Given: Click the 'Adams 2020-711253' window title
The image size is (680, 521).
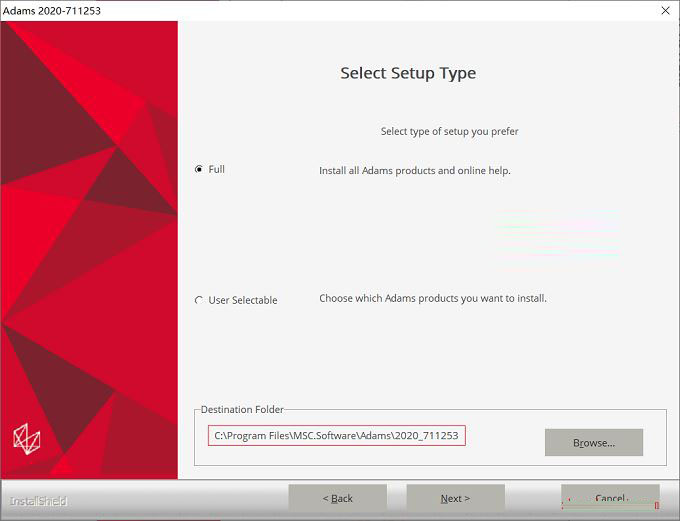Looking at the screenshot, I should [52, 11].
